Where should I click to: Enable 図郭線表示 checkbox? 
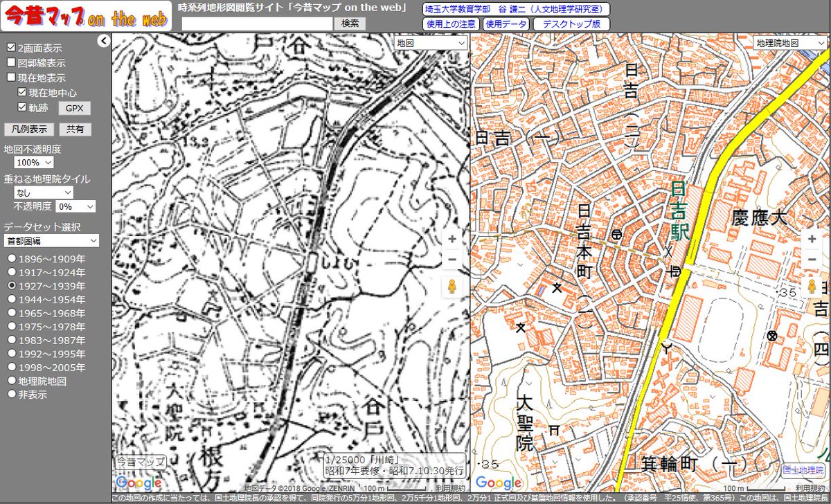11,62
